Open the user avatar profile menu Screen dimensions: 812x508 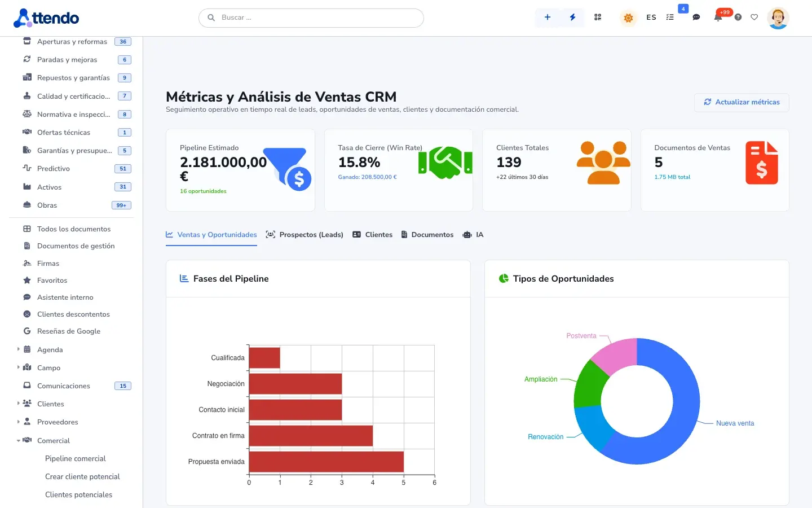click(x=778, y=18)
